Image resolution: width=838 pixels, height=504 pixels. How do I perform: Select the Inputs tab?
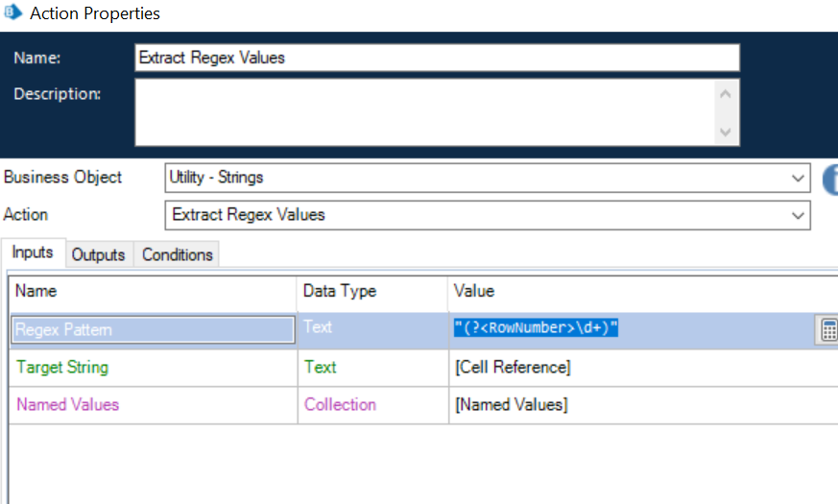[33, 253]
